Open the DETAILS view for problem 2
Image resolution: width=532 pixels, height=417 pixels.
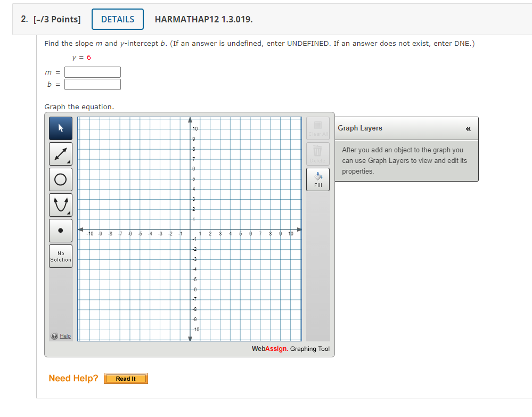tap(117, 19)
